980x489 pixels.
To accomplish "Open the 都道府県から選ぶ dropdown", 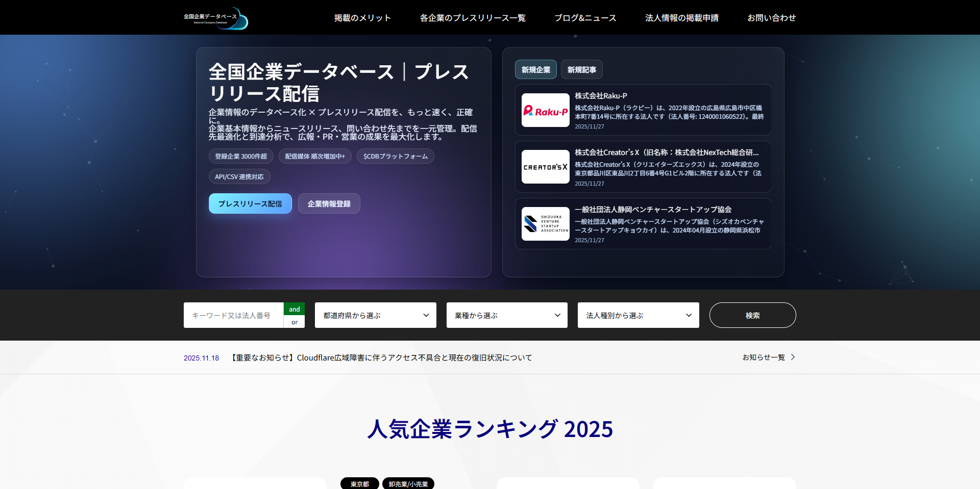I will click(375, 315).
